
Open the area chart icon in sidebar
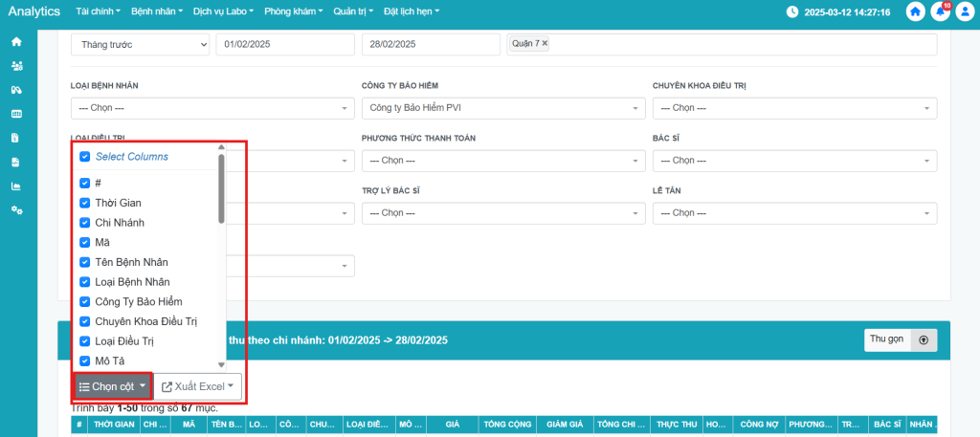(x=16, y=186)
